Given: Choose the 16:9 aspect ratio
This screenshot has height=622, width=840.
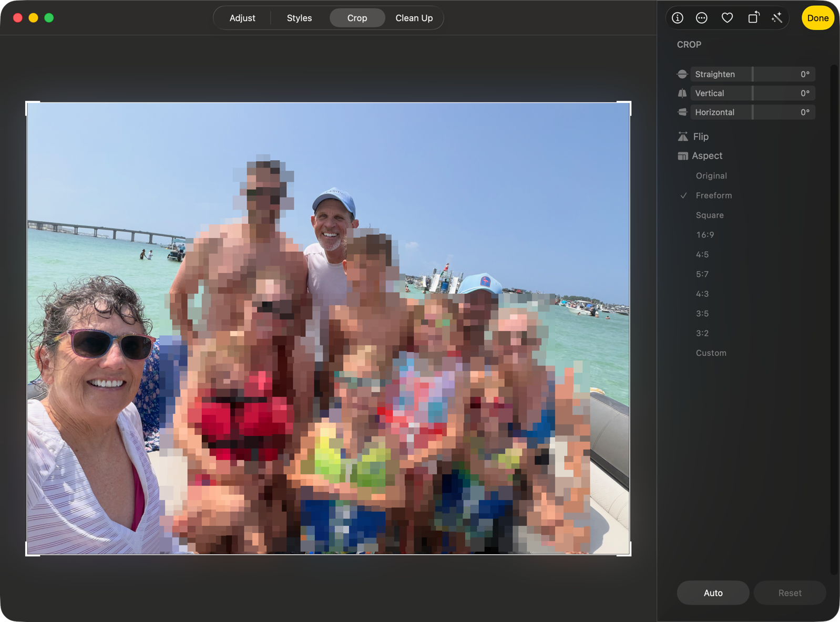Looking at the screenshot, I should [x=705, y=235].
